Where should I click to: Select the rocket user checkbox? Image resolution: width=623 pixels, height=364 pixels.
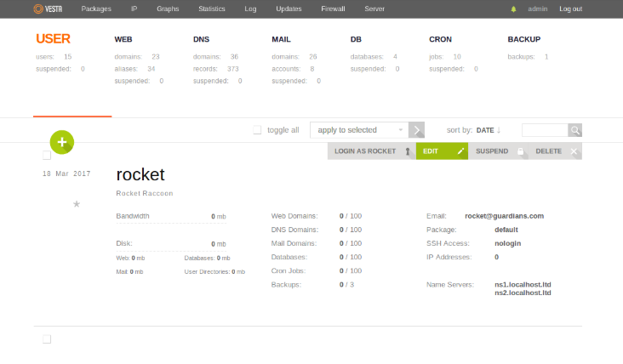click(x=47, y=155)
